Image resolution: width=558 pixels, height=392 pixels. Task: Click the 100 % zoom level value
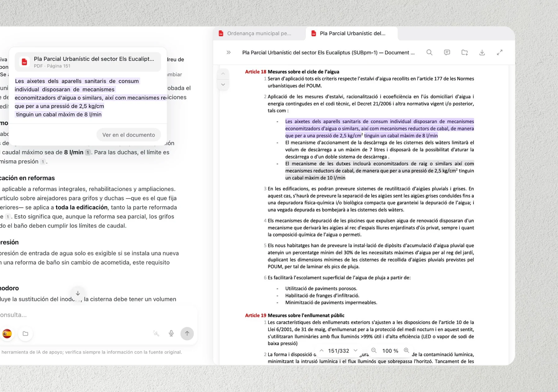pyautogui.click(x=390, y=351)
